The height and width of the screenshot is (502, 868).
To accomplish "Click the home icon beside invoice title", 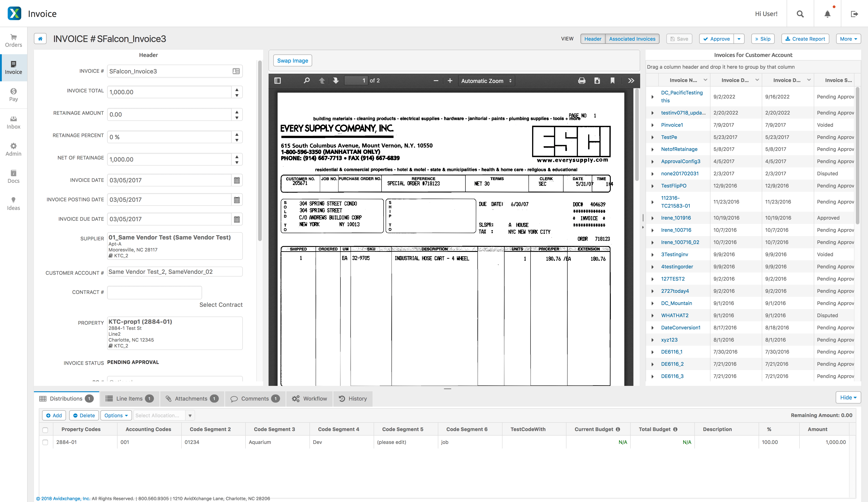I will 40,39.
